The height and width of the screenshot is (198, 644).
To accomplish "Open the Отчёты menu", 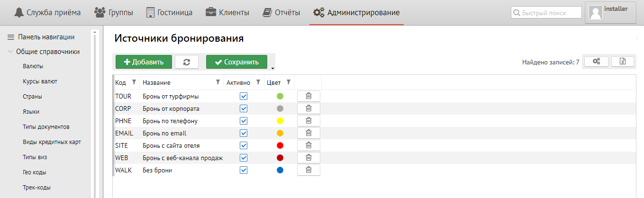I will pos(281,12).
